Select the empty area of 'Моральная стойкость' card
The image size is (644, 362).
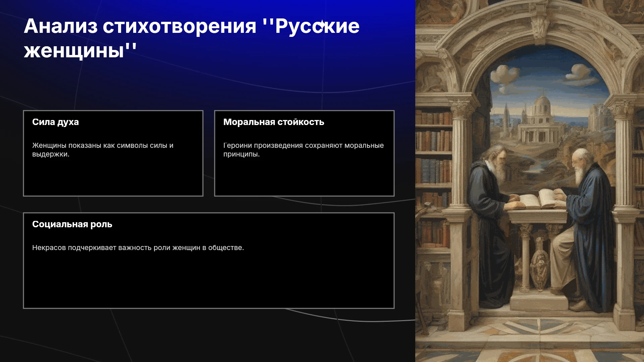coord(304,178)
